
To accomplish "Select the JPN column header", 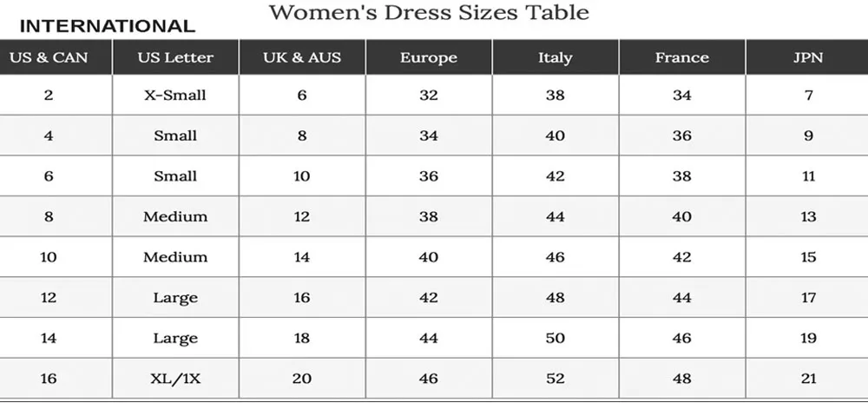I will 808,58.
